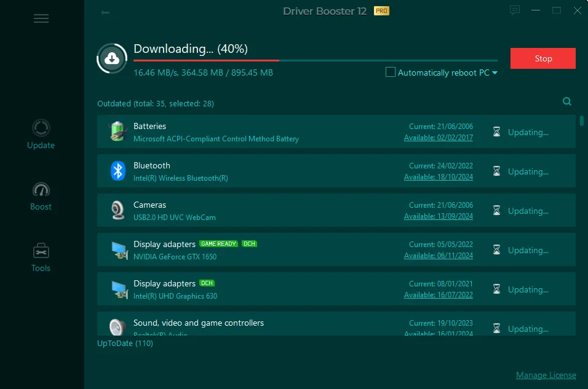Screen dimensions: 588x389
Task: Click the search magnifier icon
Action: (566, 101)
